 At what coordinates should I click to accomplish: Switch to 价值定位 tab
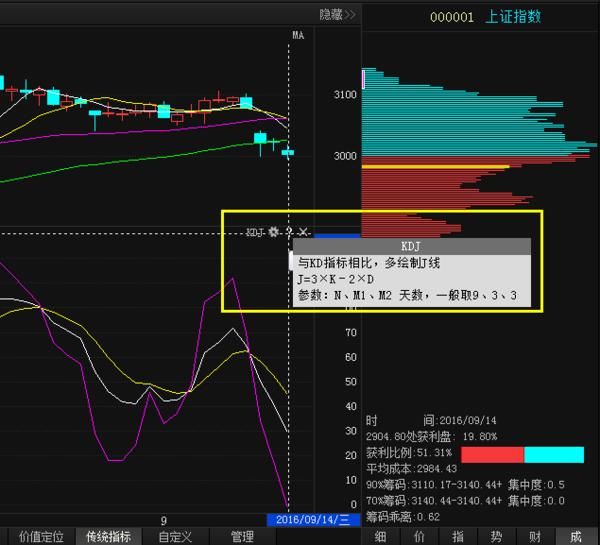pyautogui.click(x=41, y=537)
